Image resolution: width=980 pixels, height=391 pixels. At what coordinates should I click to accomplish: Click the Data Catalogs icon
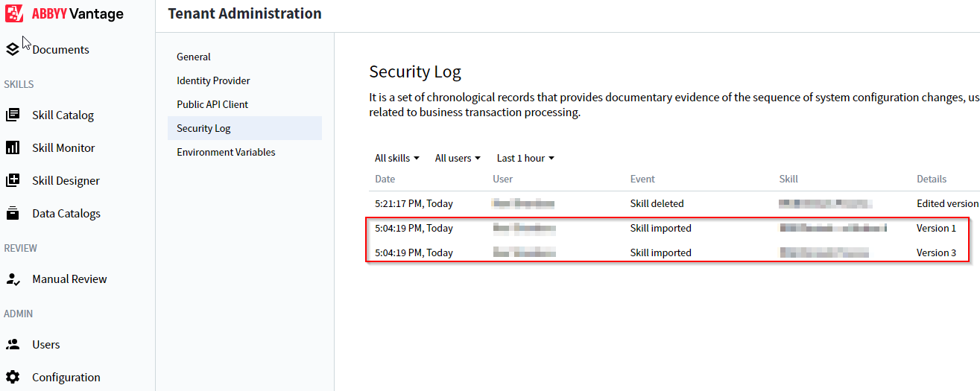pyautogui.click(x=13, y=213)
